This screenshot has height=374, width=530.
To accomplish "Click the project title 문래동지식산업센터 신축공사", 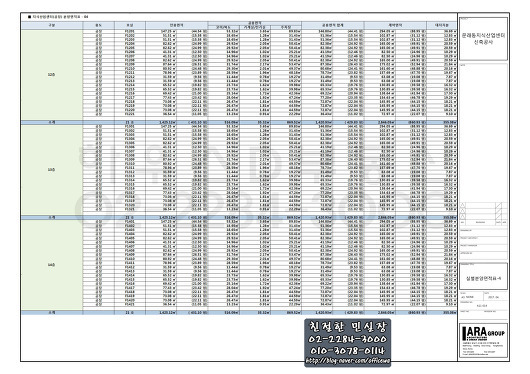I will (483, 39).
